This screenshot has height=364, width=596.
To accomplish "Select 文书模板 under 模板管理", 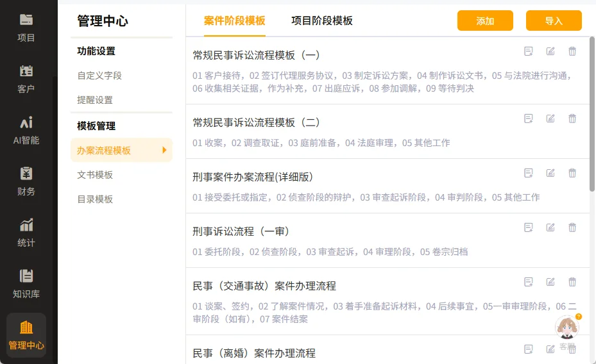I will click(95, 175).
